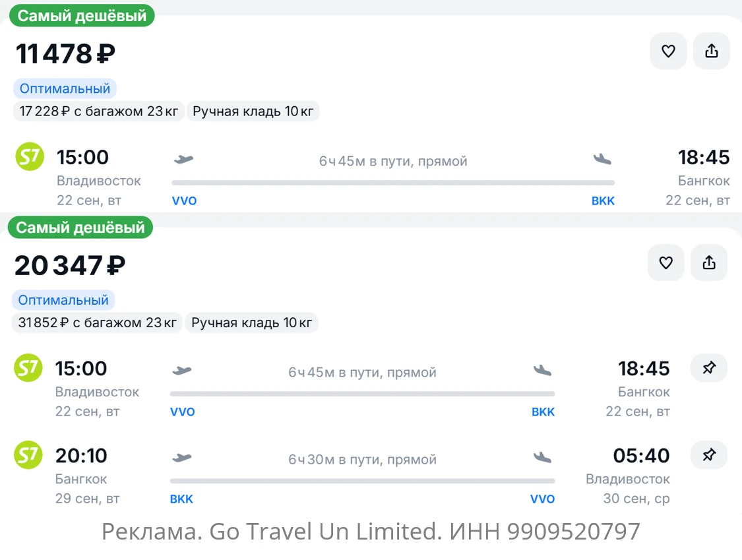The height and width of the screenshot is (560, 742).
Task: Share the 11 478 ₽ ticket
Action: click(711, 51)
